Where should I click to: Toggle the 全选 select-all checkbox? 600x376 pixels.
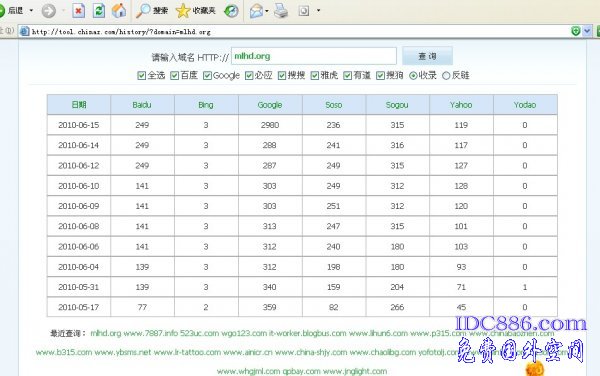(x=142, y=75)
